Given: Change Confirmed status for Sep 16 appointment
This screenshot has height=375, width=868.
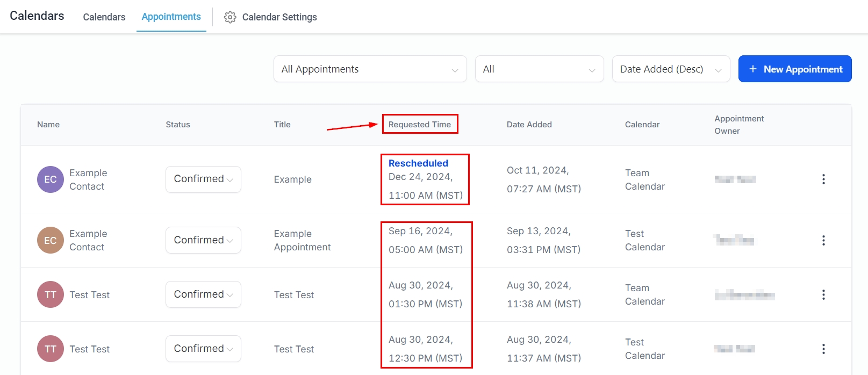Looking at the screenshot, I should click(203, 240).
